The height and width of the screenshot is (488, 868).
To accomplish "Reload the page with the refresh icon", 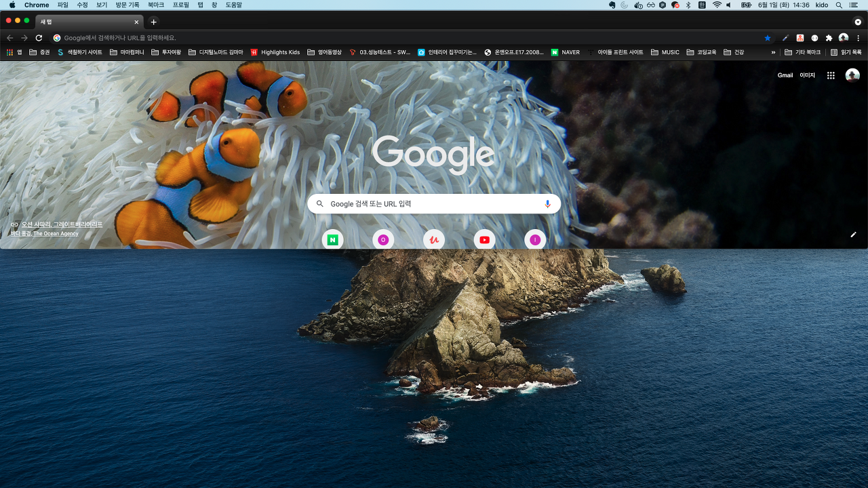I will pyautogui.click(x=39, y=38).
